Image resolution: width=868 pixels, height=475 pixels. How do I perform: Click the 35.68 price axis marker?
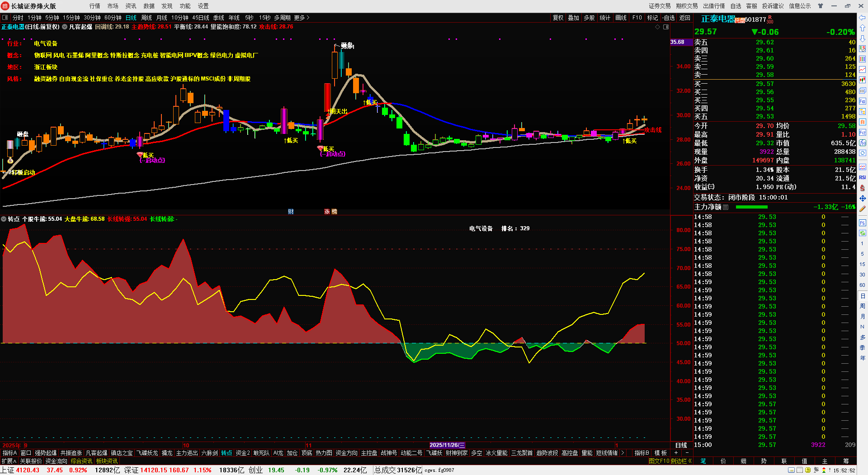pyautogui.click(x=681, y=42)
